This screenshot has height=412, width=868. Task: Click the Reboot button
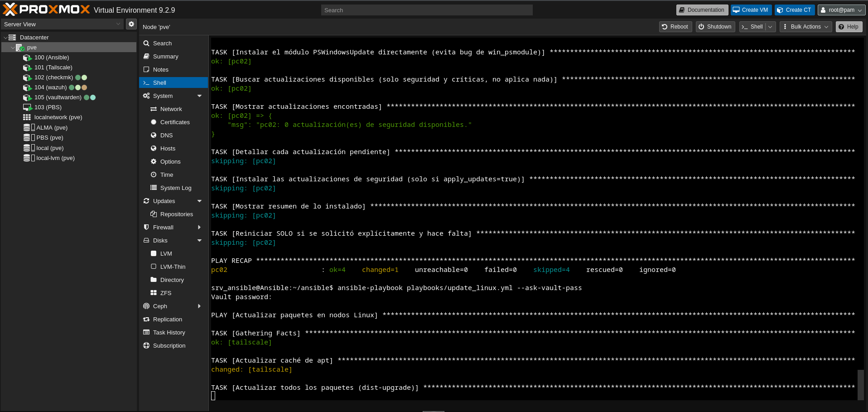click(675, 27)
